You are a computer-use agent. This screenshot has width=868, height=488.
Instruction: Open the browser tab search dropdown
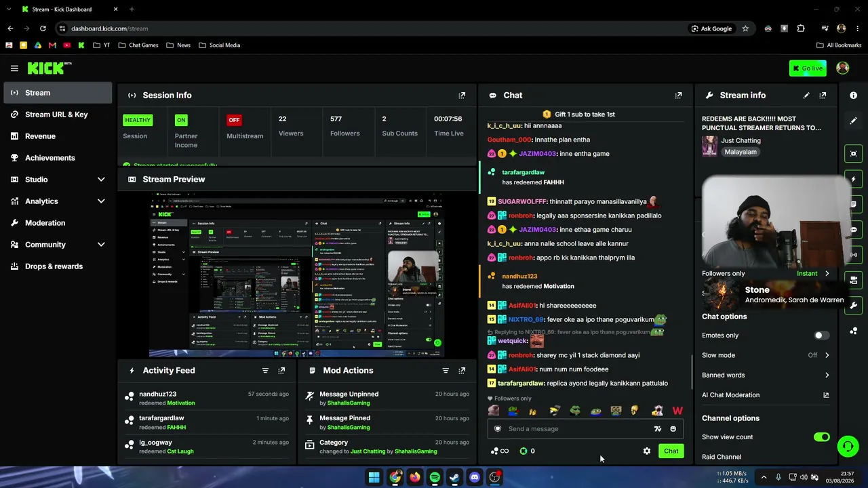click(9, 9)
